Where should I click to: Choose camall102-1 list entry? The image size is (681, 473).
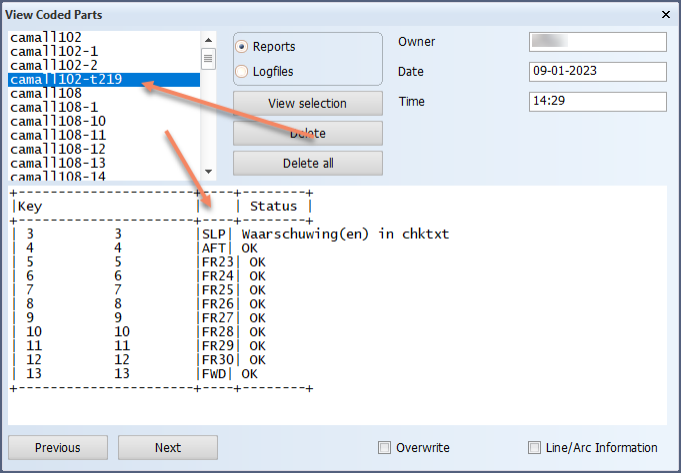pos(53,51)
